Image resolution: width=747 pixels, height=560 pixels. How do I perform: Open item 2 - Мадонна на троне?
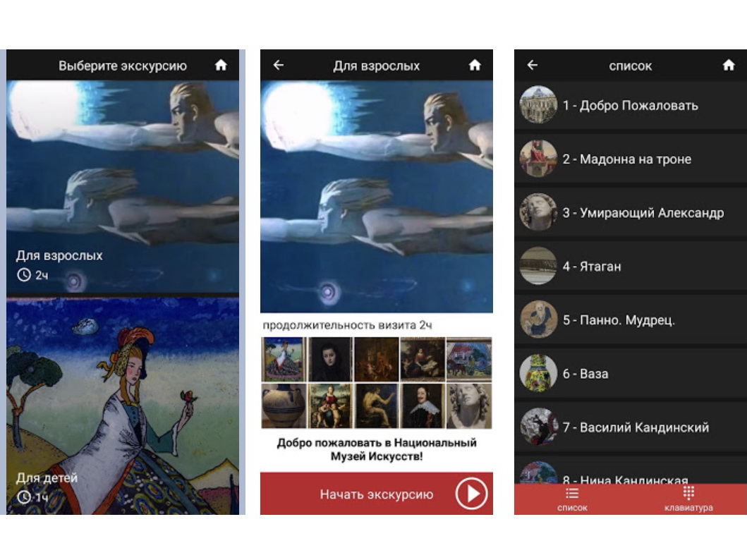click(631, 159)
